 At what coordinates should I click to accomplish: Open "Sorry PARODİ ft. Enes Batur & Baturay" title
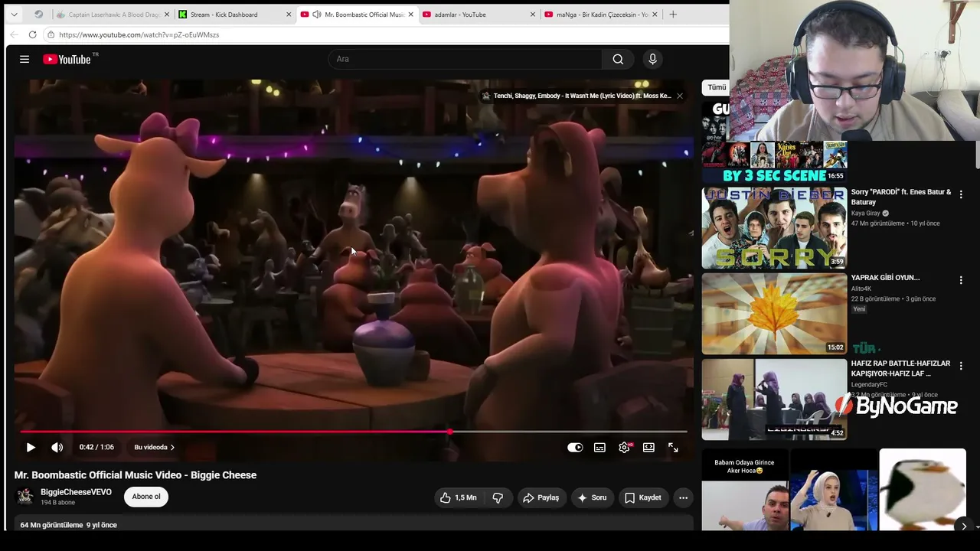901,197
